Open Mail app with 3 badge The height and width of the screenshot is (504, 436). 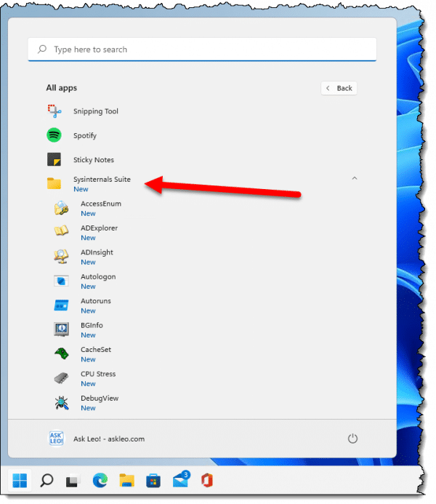(x=181, y=479)
